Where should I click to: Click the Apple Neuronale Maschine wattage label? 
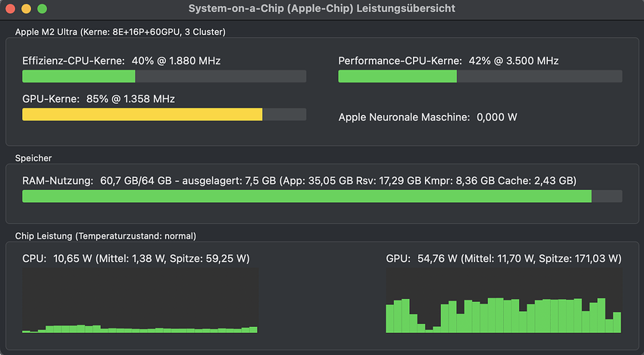(428, 117)
